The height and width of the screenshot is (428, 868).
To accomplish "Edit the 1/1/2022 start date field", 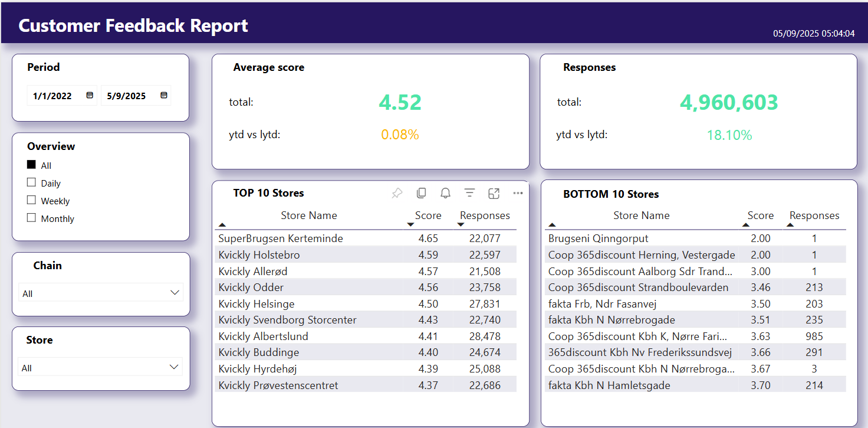I will click(53, 96).
